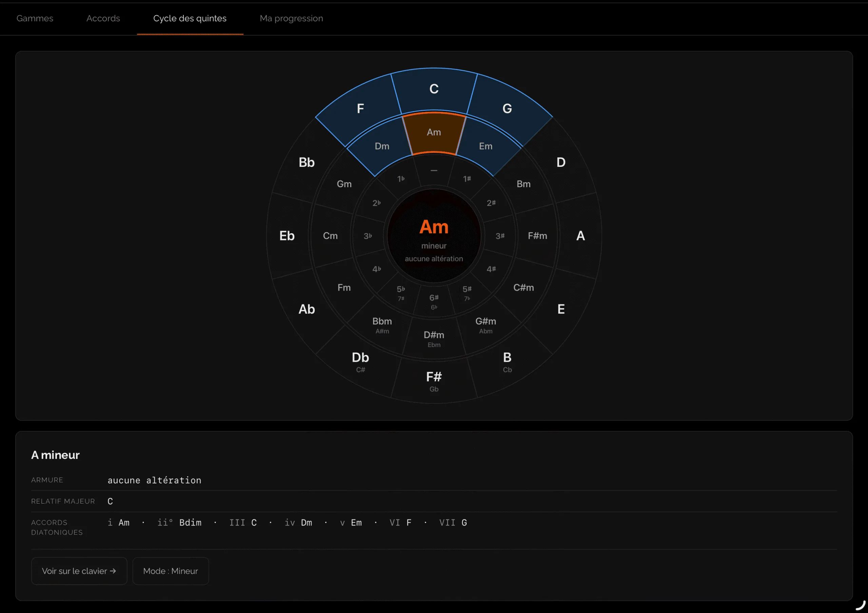Select the C major segment on the wheel
This screenshot has height=613, width=868.
434,89
